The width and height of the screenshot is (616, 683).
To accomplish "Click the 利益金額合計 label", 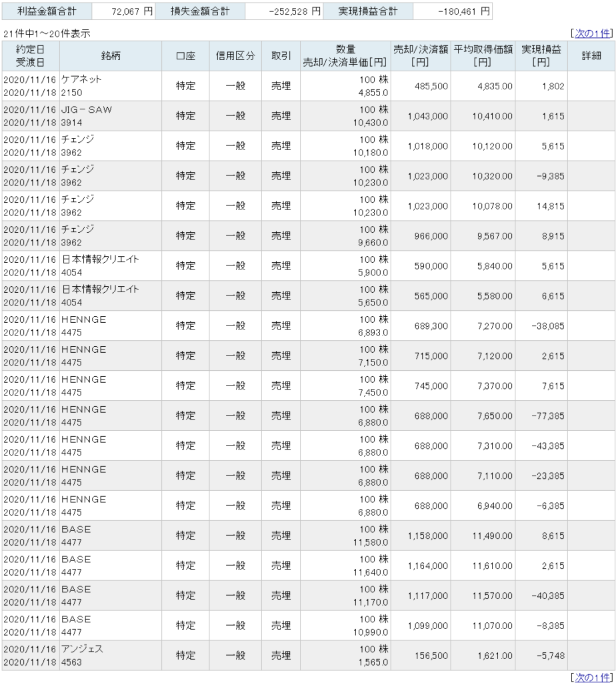I will pos(47,11).
